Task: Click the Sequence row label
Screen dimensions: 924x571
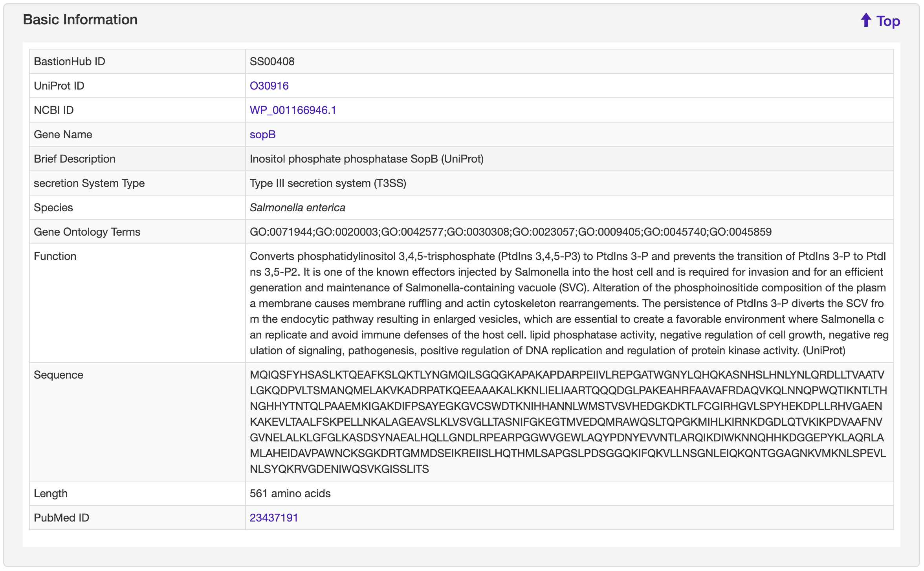Action: pos(58,375)
